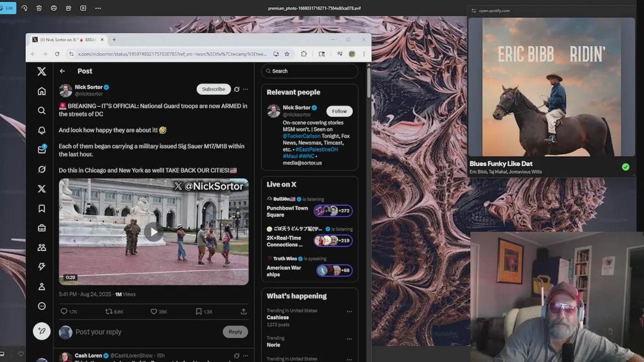
Task: Click the browser address bar URL
Action: pos(172,54)
